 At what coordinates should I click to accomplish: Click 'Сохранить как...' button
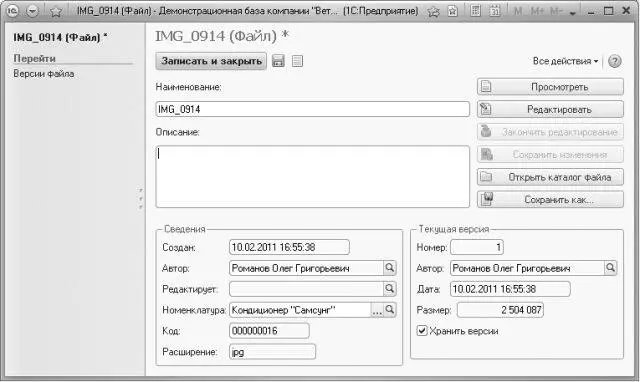point(550,200)
